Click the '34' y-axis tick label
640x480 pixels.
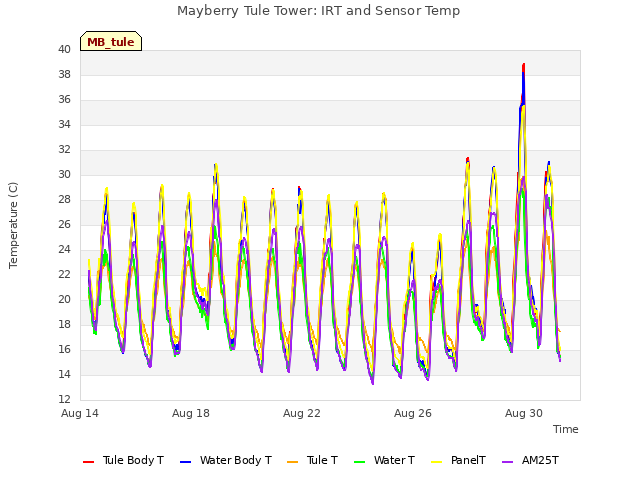64,124
